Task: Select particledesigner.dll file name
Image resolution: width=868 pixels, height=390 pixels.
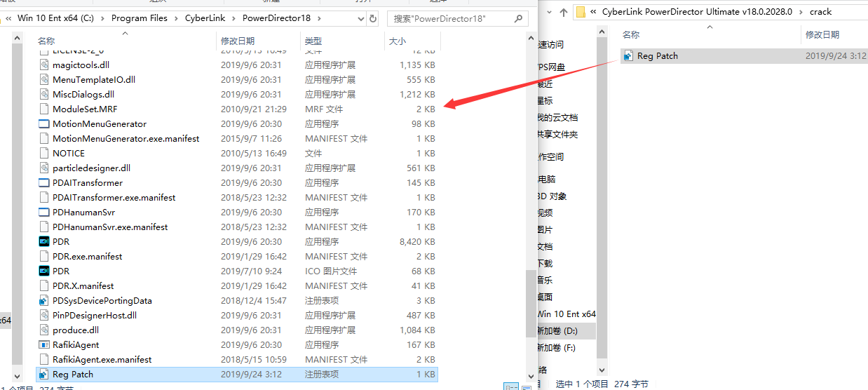Action: 92,168
